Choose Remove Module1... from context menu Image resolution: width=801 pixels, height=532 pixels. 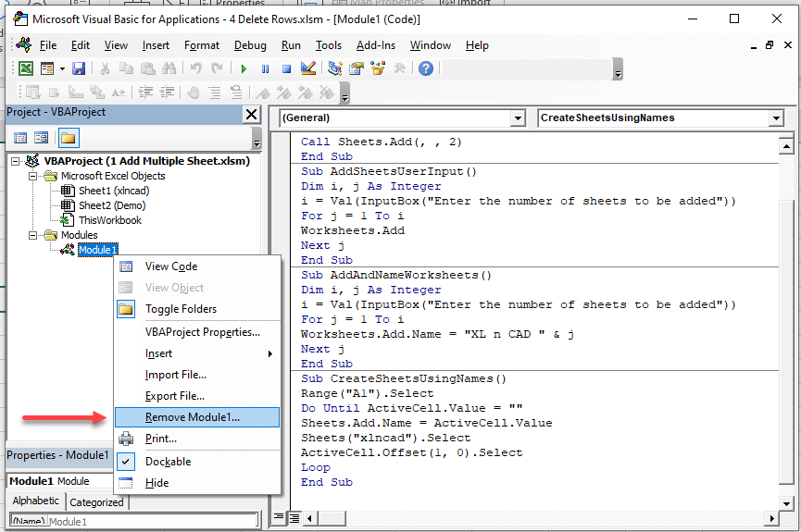pos(197,417)
